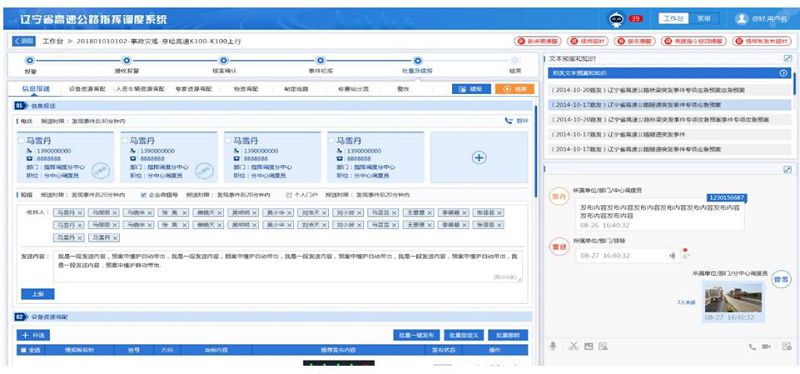Open the chat history icon at far right
The image size is (800, 374).
click(x=787, y=347)
